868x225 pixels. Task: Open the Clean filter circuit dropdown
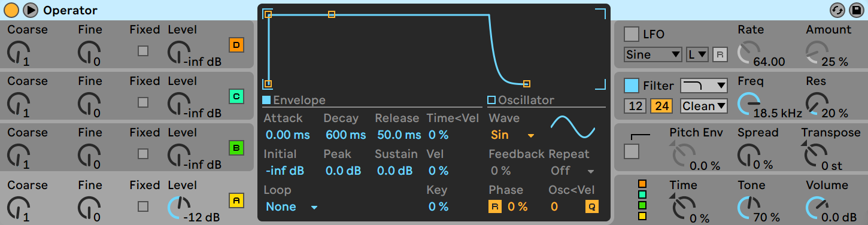704,106
